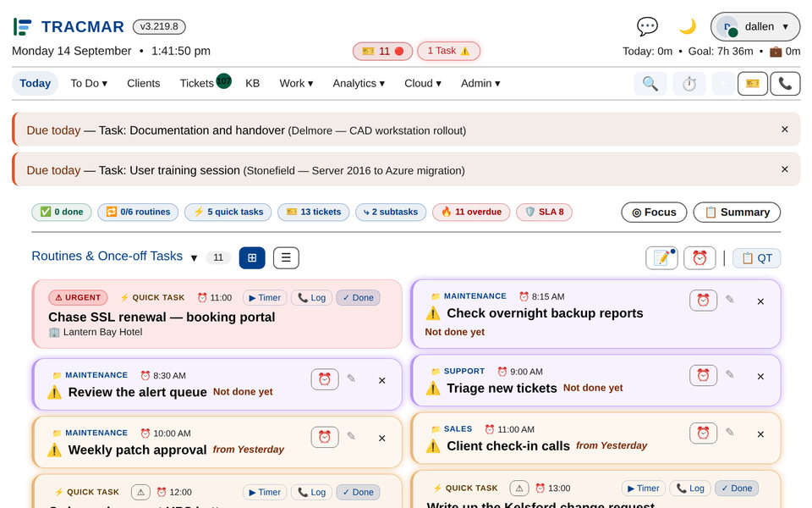Image resolution: width=812 pixels, height=508 pixels.
Task: Click the Summary button
Action: point(737,212)
